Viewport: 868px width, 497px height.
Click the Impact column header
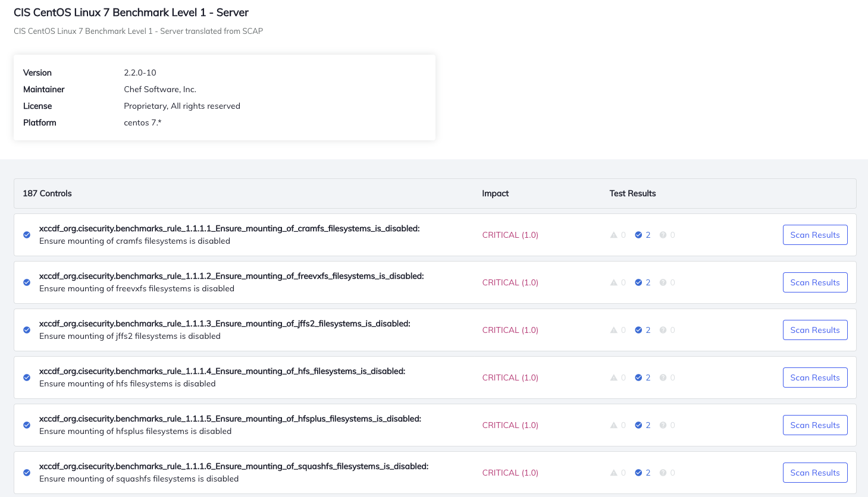(x=495, y=193)
